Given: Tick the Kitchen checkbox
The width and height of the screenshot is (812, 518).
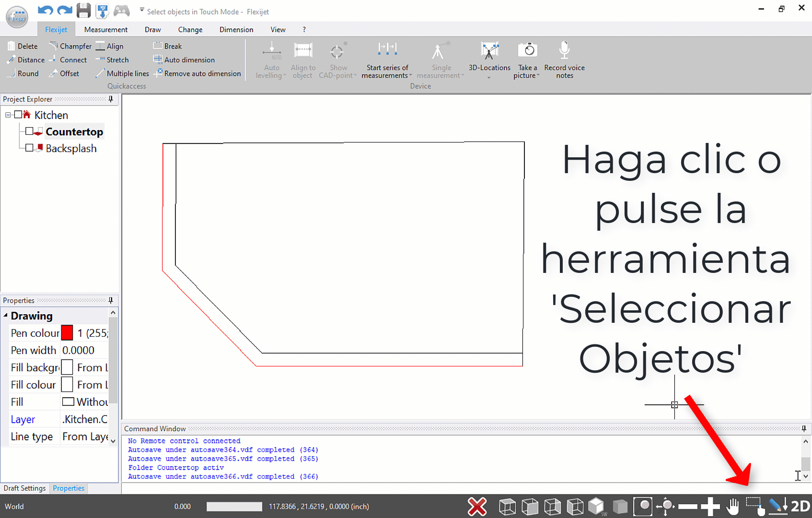Looking at the screenshot, I should coord(18,115).
